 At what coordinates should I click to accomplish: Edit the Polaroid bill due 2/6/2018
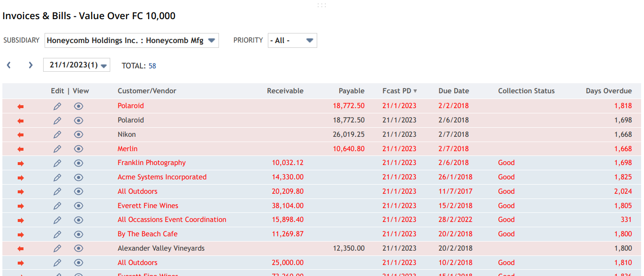[x=57, y=121]
